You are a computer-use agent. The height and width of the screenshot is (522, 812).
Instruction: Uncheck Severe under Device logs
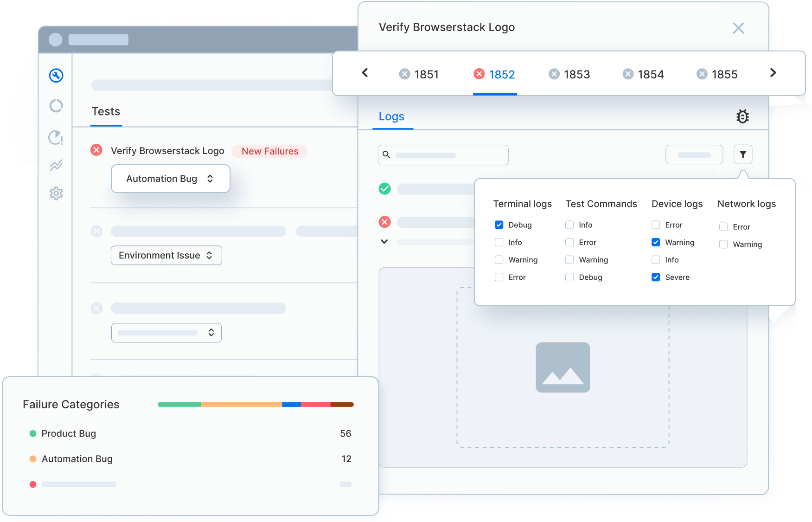pyautogui.click(x=656, y=277)
